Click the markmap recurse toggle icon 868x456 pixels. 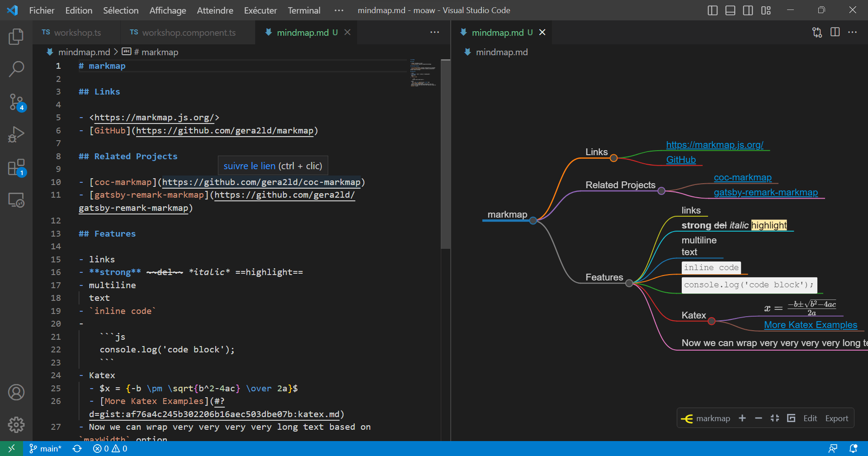click(791, 418)
